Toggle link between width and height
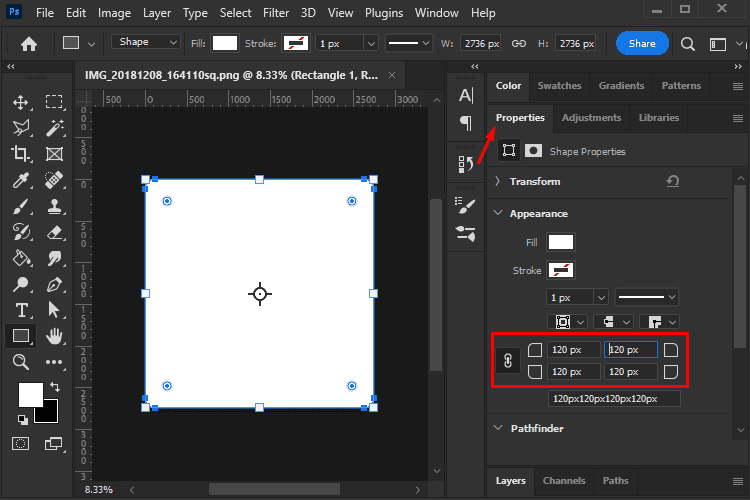The image size is (750, 500). click(519, 44)
